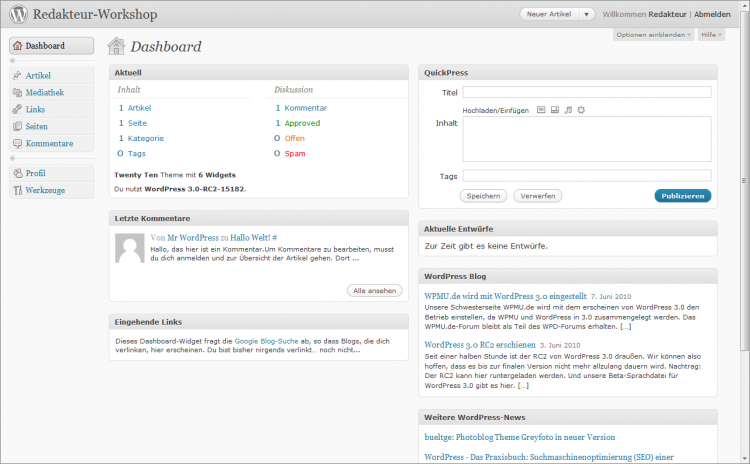
Task: Click the Artikel pin icon
Action: [17, 76]
